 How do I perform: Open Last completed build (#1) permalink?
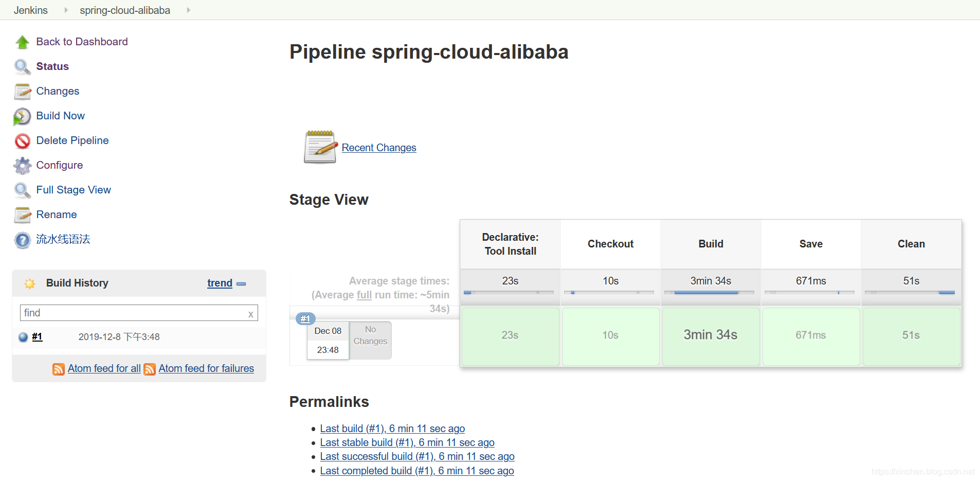click(417, 471)
